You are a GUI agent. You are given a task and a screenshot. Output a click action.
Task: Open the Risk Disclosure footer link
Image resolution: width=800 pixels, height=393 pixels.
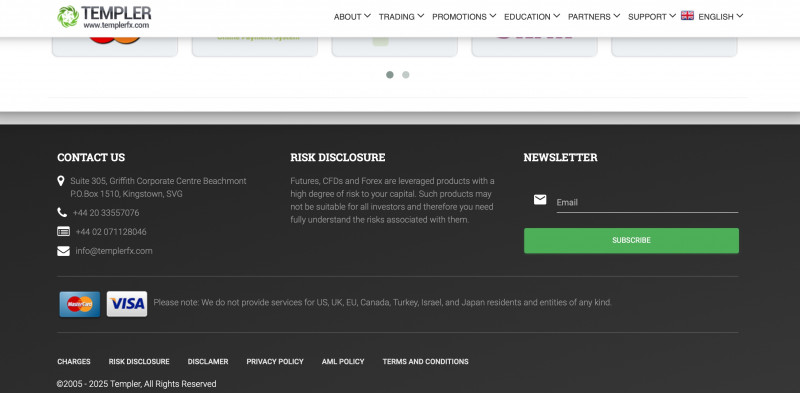pyautogui.click(x=139, y=361)
